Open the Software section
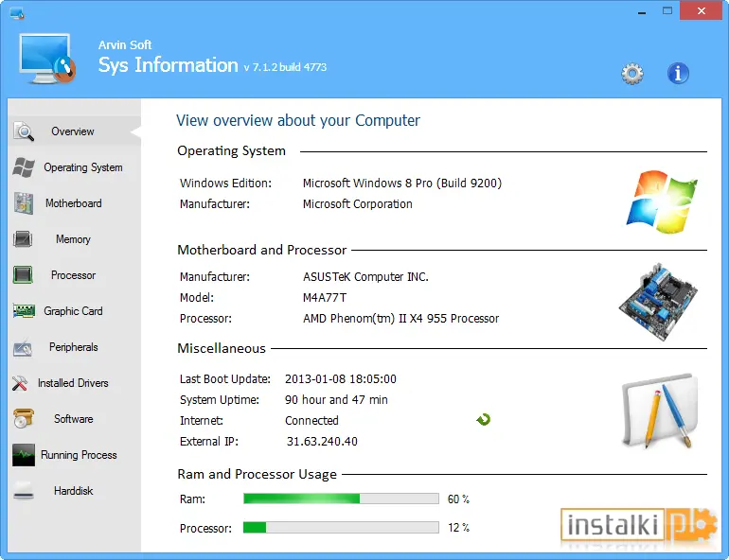This screenshot has width=729, height=560. pyautogui.click(x=74, y=419)
